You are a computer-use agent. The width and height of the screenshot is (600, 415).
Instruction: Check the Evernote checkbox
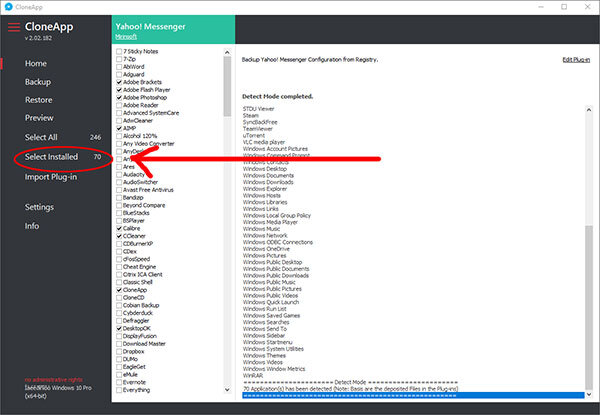tap(119, 382)
